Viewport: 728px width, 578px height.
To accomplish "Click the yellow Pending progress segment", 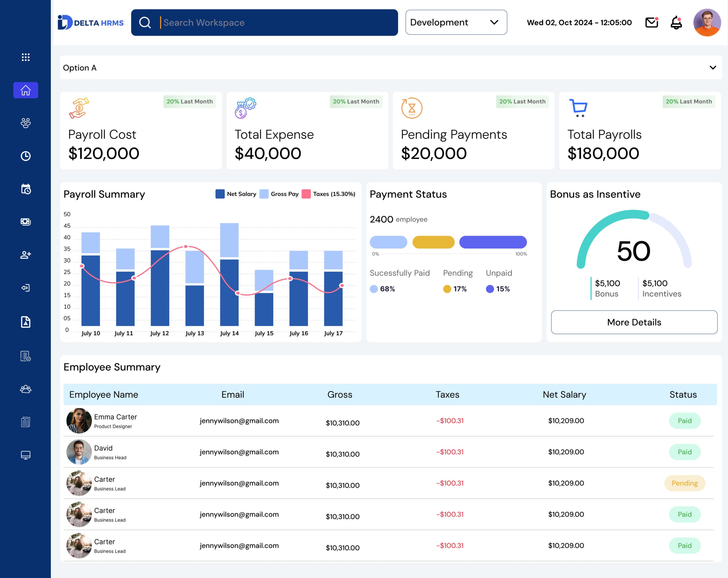I will (x=434, y=242).
